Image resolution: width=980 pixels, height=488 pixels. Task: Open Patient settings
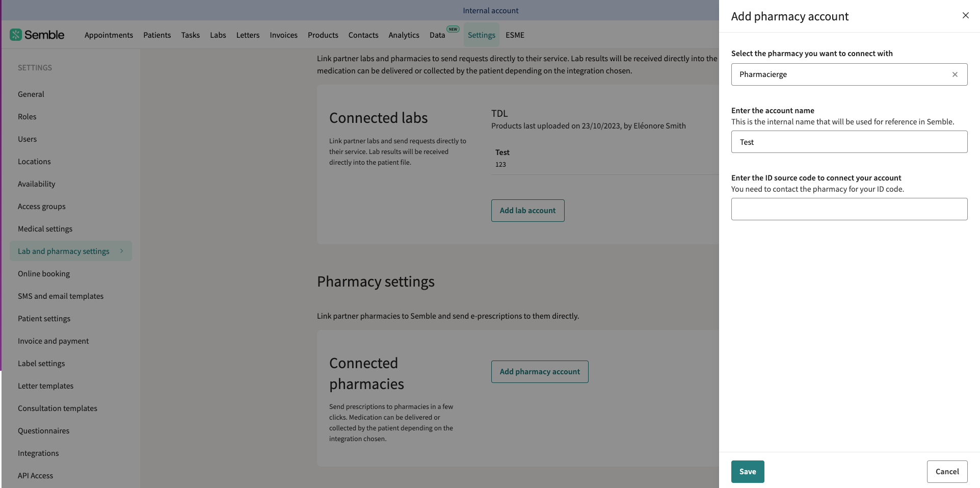coord(44,318)
